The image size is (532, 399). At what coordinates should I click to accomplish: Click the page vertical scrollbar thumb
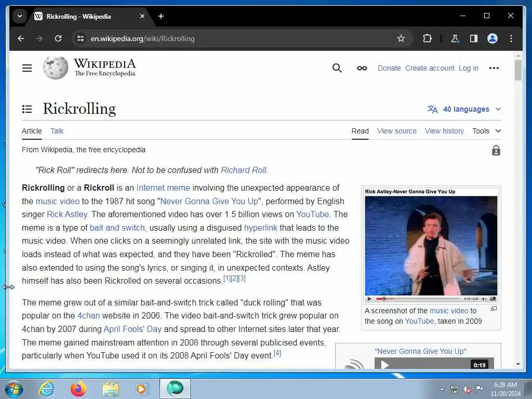[x=518, y=70]
